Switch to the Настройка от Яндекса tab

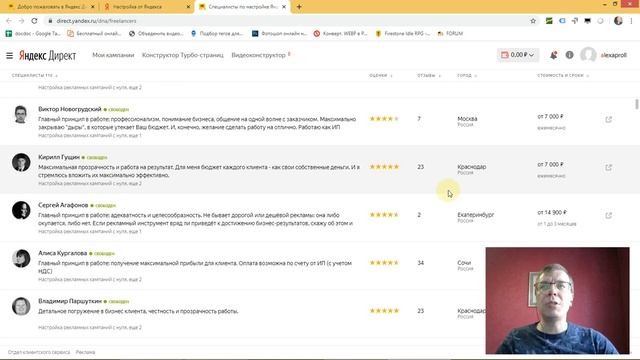pos(146,7)
